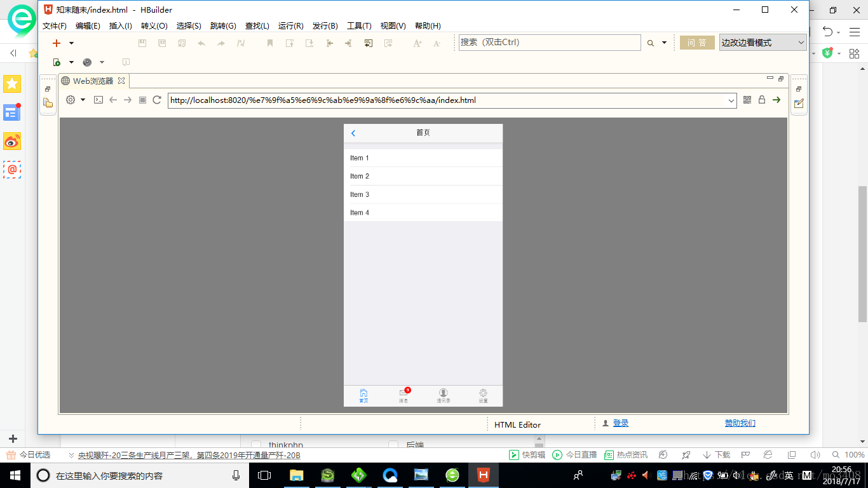Open the run options dropdown arrow
Image resolution: width=868 pixels, height=488 pixels.
click(x=71, y=62)
